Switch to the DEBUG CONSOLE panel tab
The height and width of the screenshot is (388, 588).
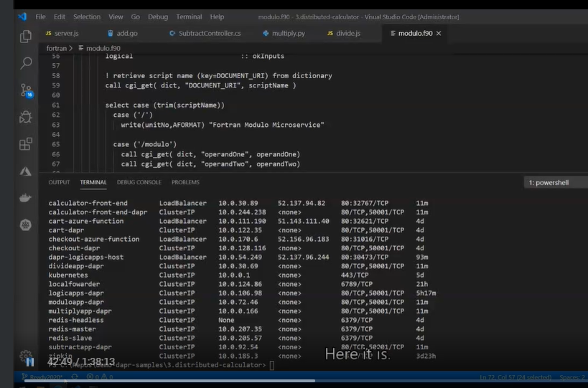click(x=139, y=182)
